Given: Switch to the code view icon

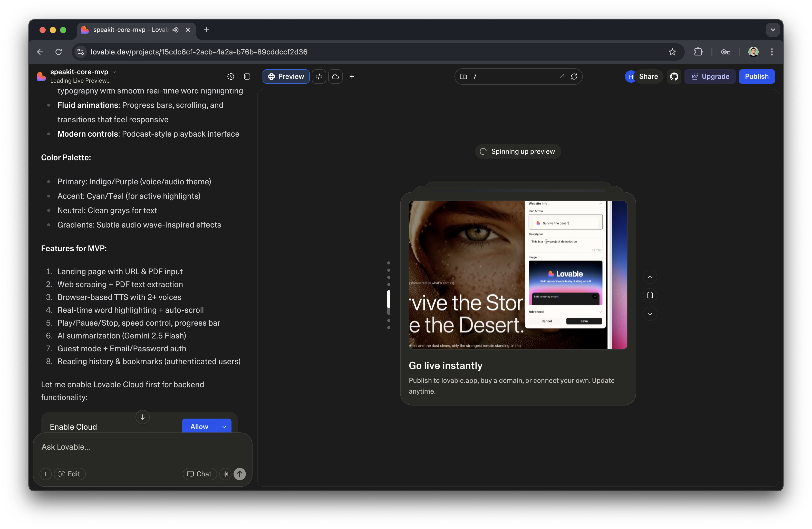Looking at the screenshot, I should [319, 77].
